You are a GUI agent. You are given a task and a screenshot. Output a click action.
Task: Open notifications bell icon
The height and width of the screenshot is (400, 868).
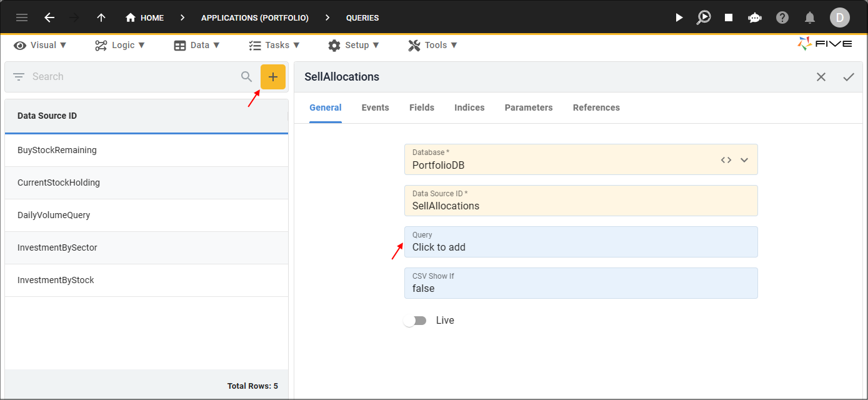pos(810,17)
